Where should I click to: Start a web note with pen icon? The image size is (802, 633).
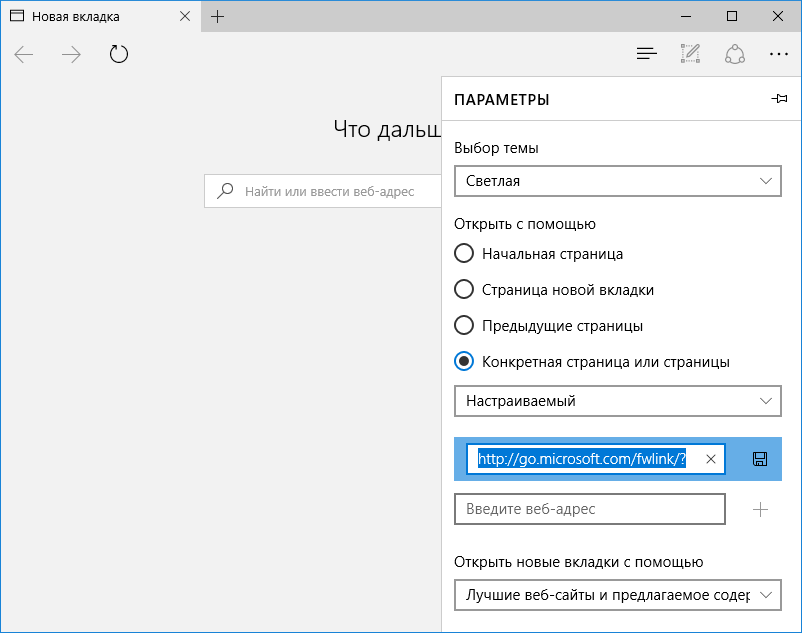(690, 54)
